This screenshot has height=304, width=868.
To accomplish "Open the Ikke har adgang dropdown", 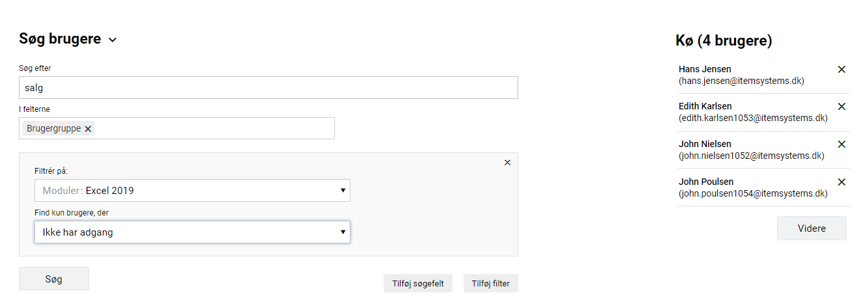I will (x=192, y=232).
